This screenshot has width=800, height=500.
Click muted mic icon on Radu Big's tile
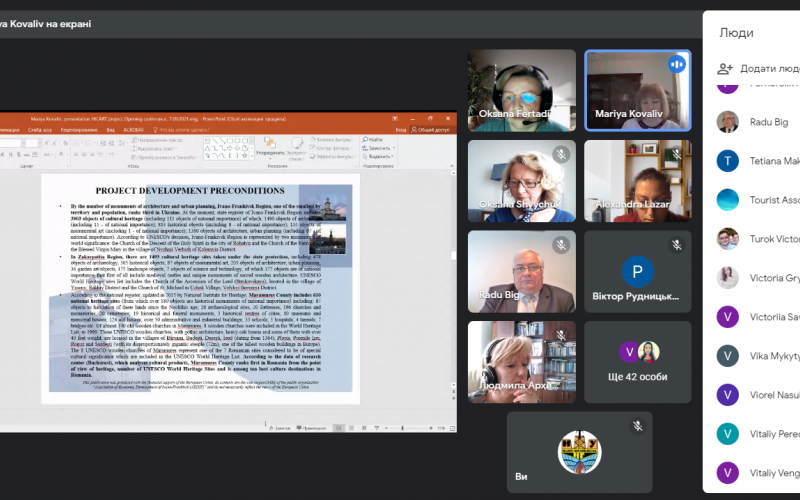[561, 245]
